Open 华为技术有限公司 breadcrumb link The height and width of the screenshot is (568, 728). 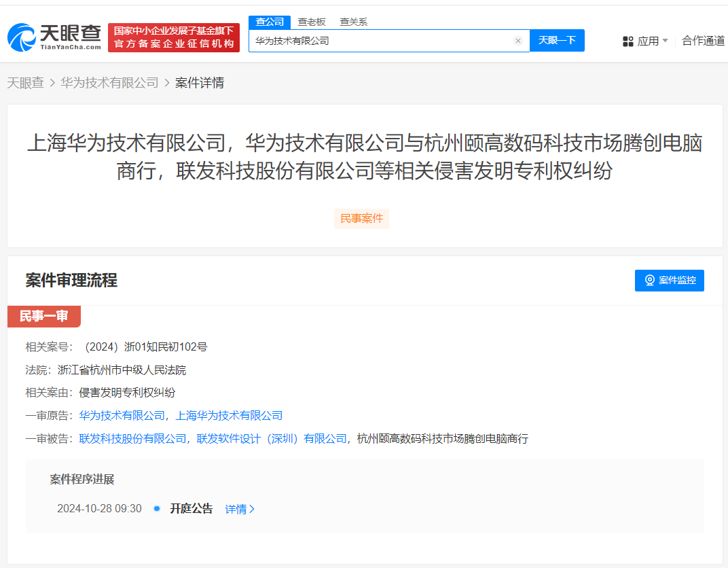tap(109, 83)
